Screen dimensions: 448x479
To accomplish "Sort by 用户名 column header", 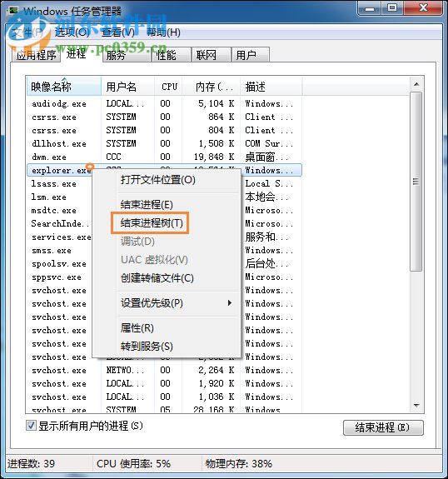I will [x=127, y=87].
